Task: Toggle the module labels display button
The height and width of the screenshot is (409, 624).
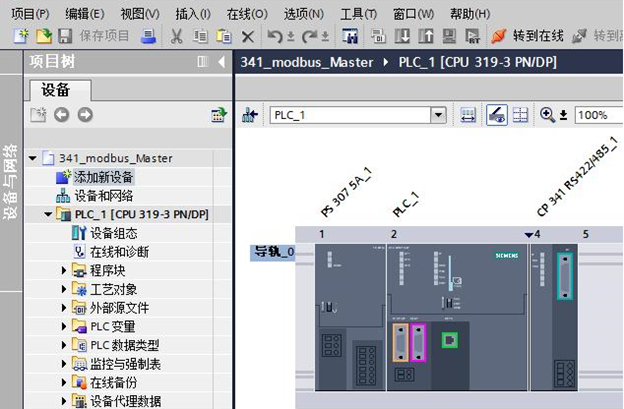Action: point(496,115)
